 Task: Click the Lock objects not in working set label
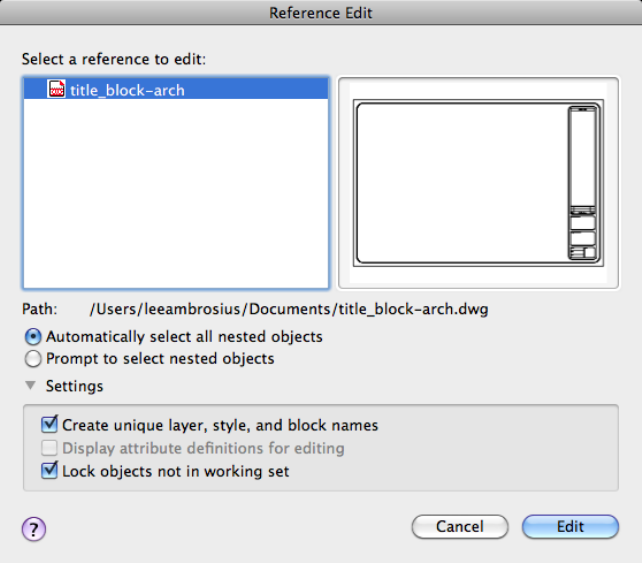click(x=175, y=470)
